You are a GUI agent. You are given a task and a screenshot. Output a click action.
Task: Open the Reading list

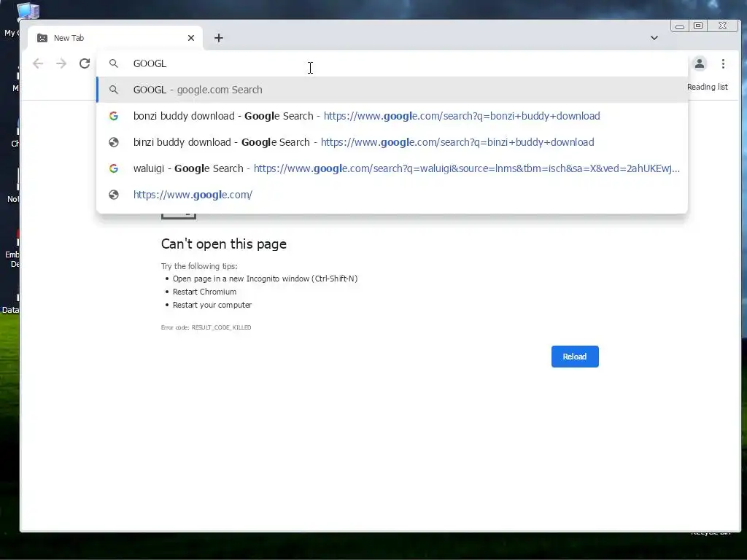pyautogui.click(x=708, y=87)
